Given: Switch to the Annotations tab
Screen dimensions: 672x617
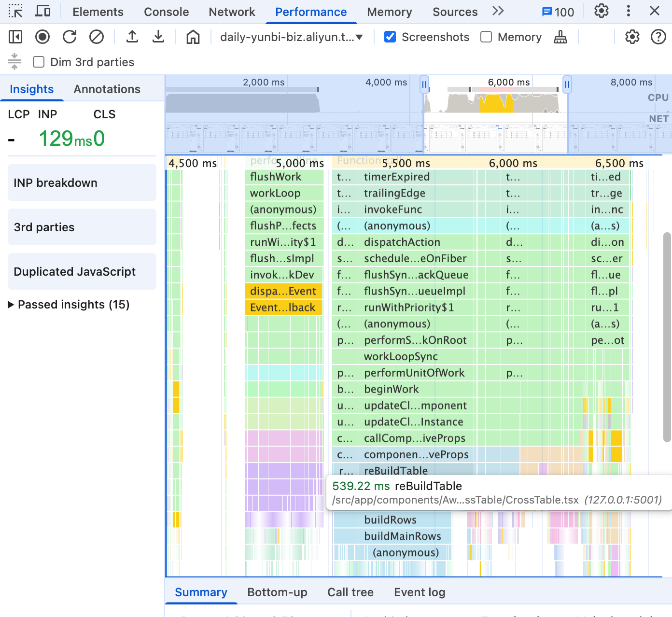Looking at the screenshot, I should click(x=107, y=89).
